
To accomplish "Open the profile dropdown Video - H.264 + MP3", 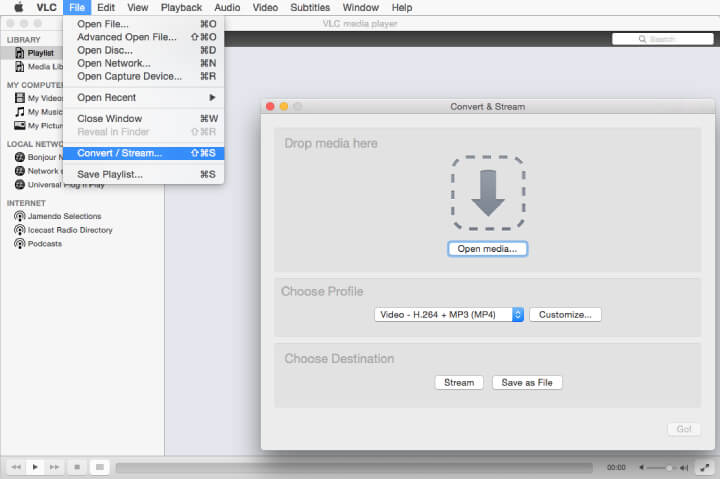I will click(449, 315).
